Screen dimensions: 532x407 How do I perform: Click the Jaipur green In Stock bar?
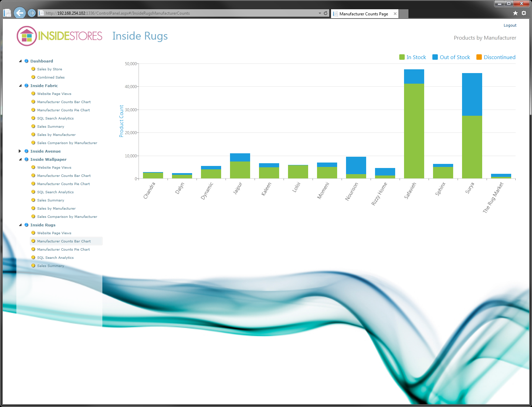pos(240,170)
